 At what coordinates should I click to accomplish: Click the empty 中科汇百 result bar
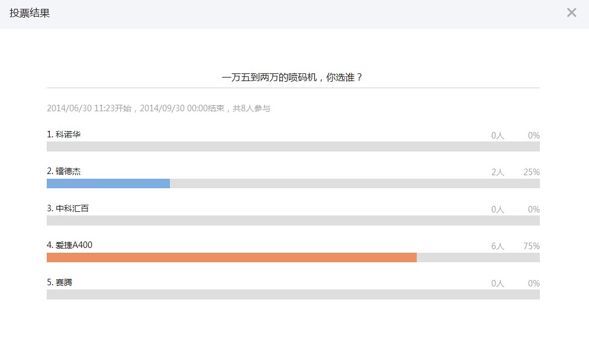point(293,221)
